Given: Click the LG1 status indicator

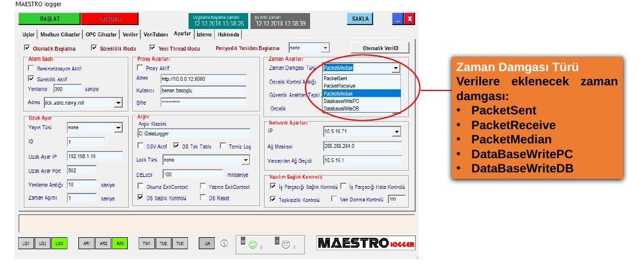Looking at the screenshot, I should (x=26, y=244).
